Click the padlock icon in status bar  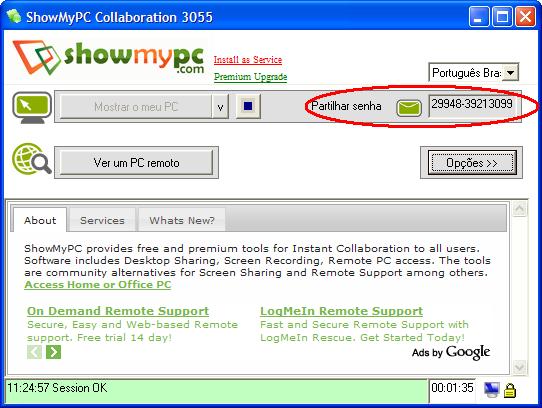pos(510,390)
